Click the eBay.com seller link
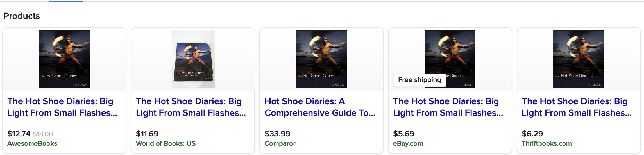Viewport: 644px width, 155px height. click(408, 143)
